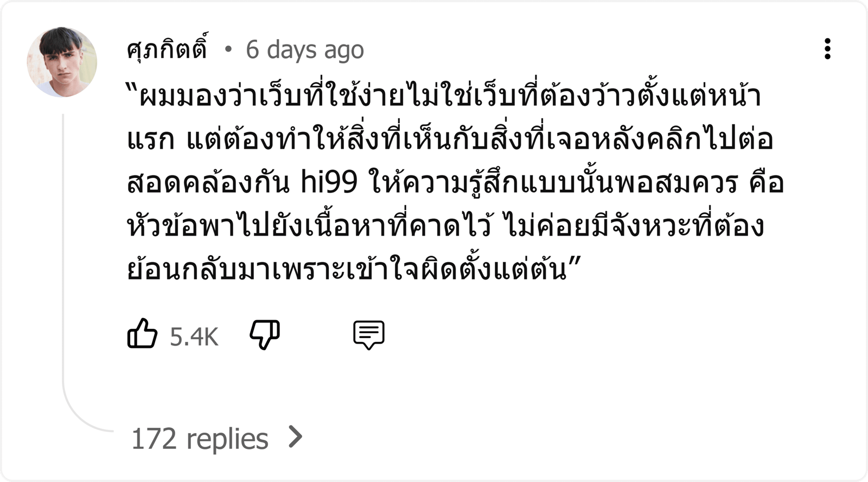
Task: Open the "6 days ago" timestamp link
Action: click(305, 50)
